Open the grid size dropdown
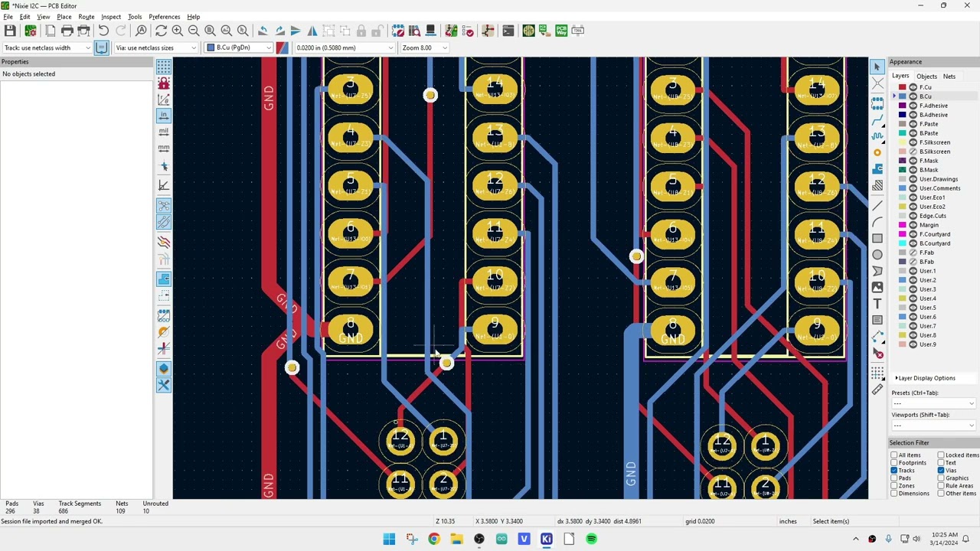980x551 pixels. click(x=345, y=47)
